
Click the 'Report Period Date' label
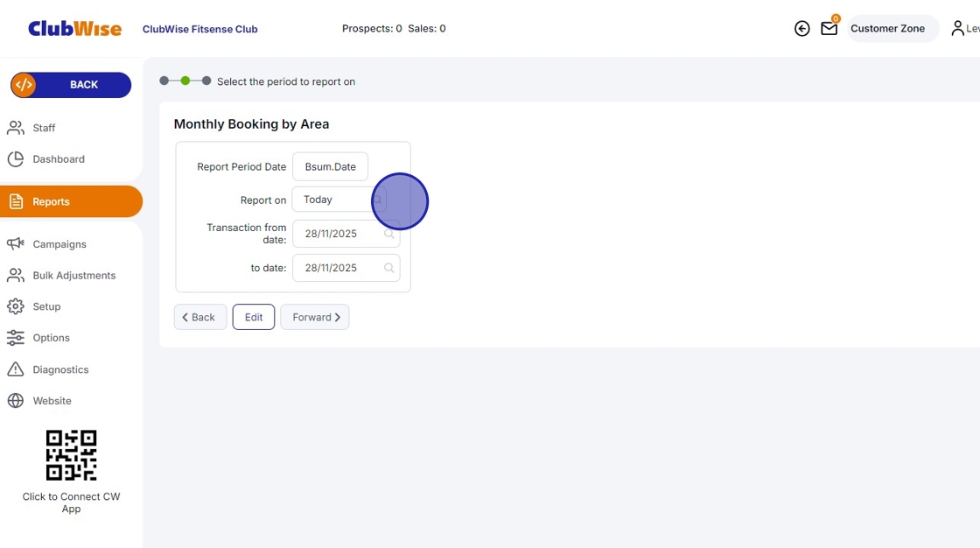click(241, 167)
